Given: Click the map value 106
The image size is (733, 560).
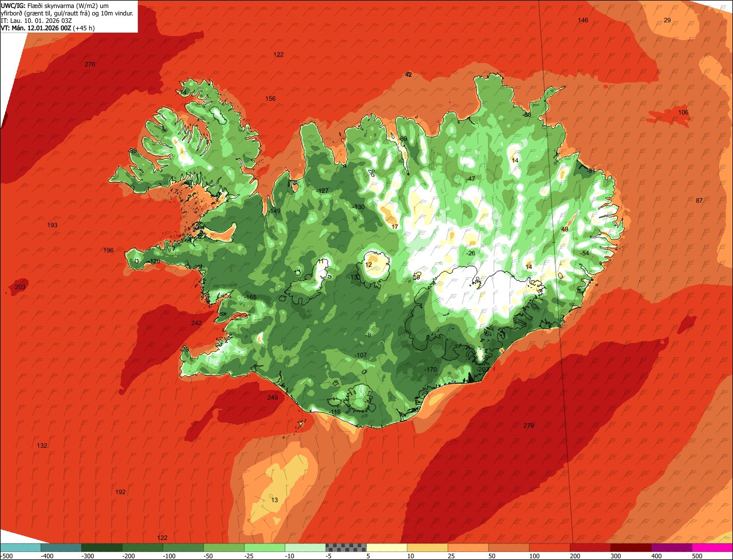Looking at the screenshot, I should [683, 112].
